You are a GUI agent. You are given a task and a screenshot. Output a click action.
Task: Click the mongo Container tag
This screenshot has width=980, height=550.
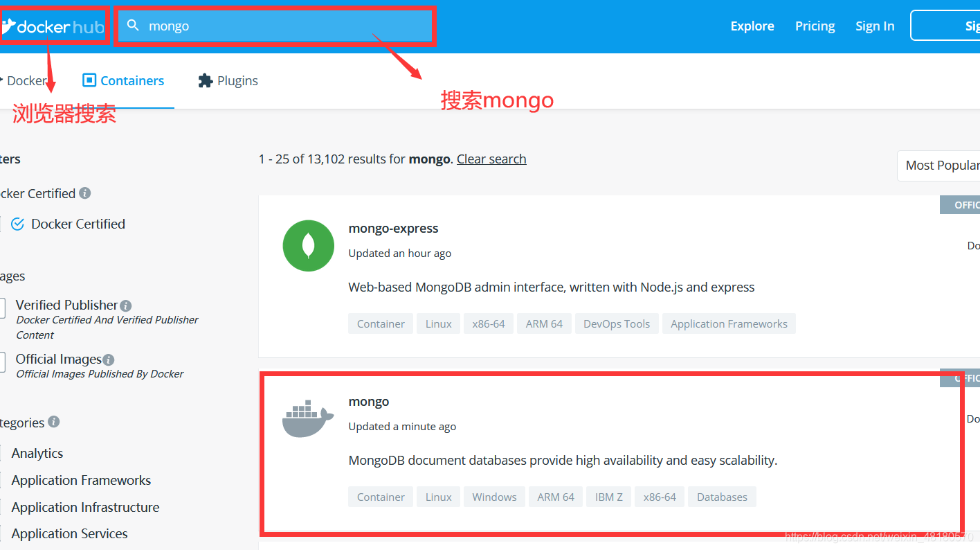tap(381, 497)
